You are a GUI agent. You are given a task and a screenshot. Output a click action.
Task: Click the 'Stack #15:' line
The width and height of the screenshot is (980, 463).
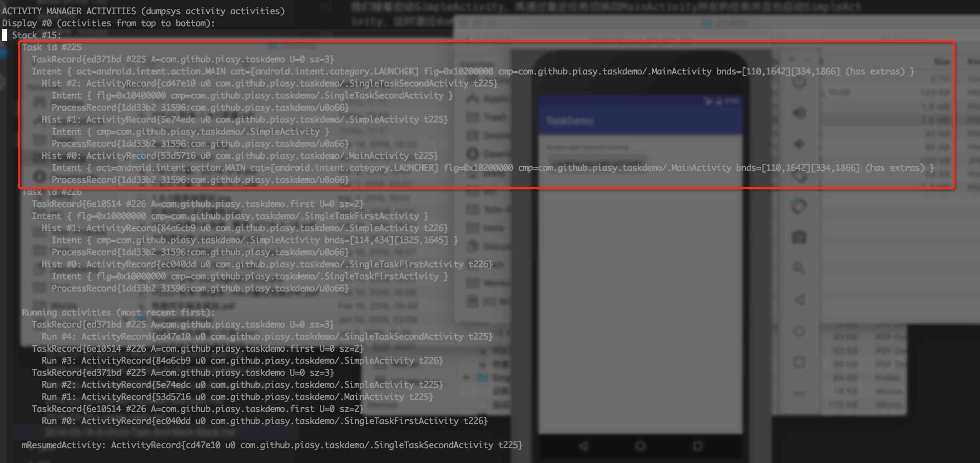coord(36,35)
